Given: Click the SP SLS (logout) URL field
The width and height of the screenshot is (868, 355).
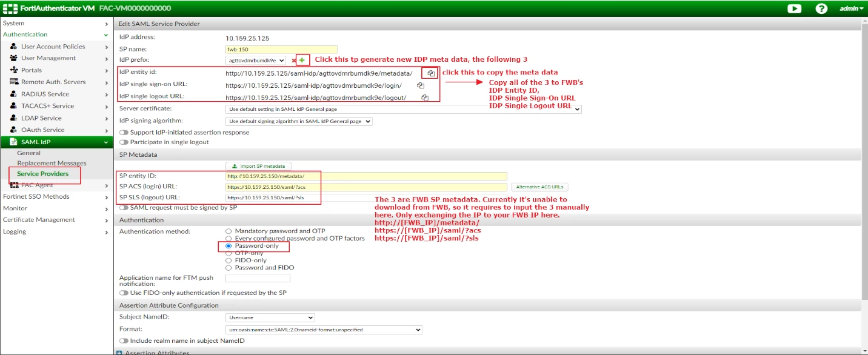Looking at the screenshot, I should [x=366, y=197].
